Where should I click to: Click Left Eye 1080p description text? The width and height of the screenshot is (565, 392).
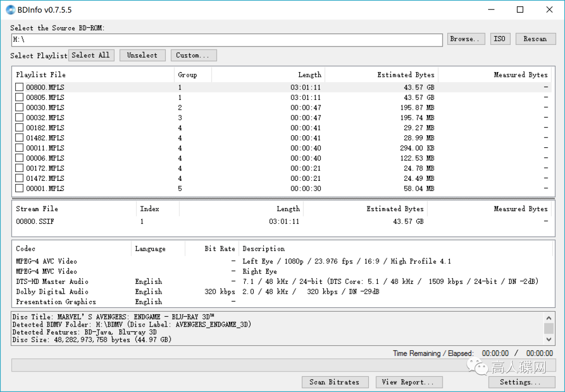pos(347,261)
